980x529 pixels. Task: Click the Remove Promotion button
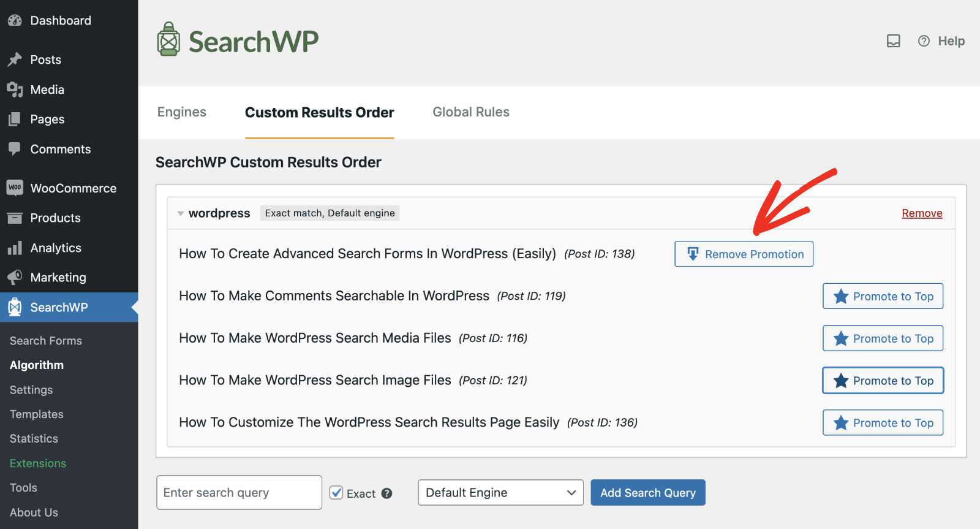[744, 254]
